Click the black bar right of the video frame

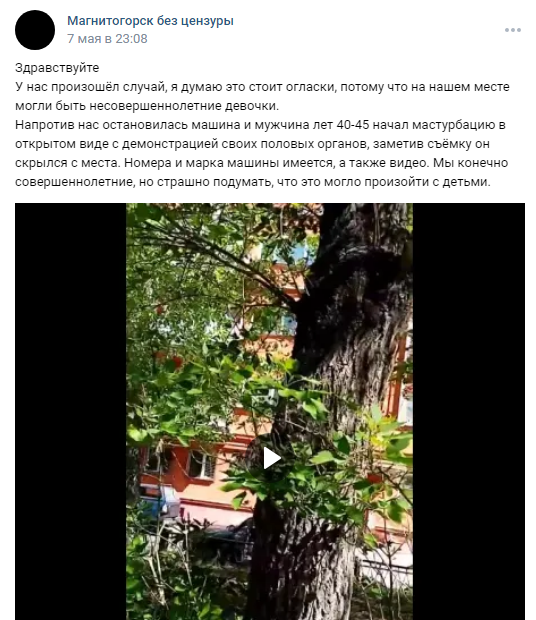(x=469, y=411)
